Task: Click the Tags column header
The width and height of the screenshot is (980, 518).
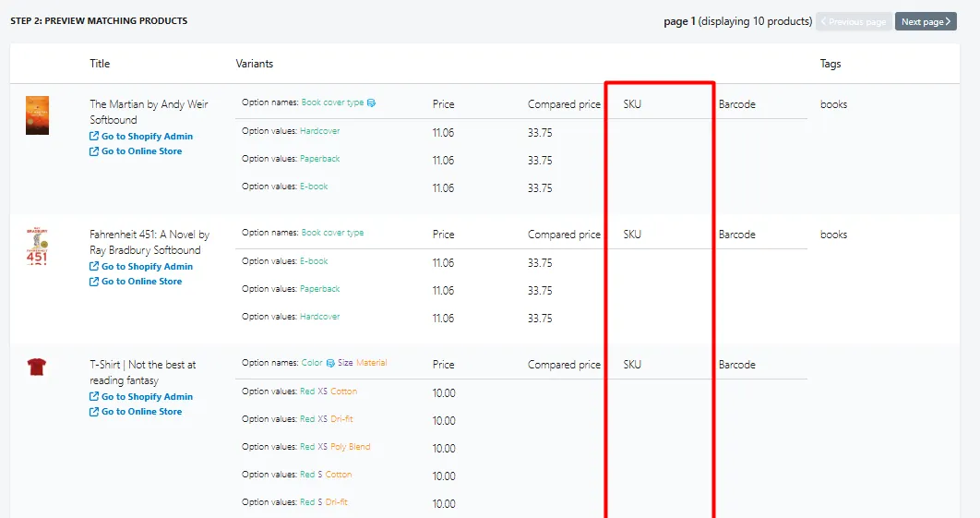Action: pos(830,63)
